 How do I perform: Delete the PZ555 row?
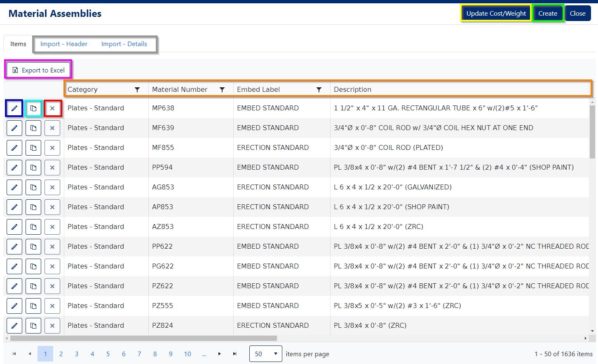[x=52, y=306]
